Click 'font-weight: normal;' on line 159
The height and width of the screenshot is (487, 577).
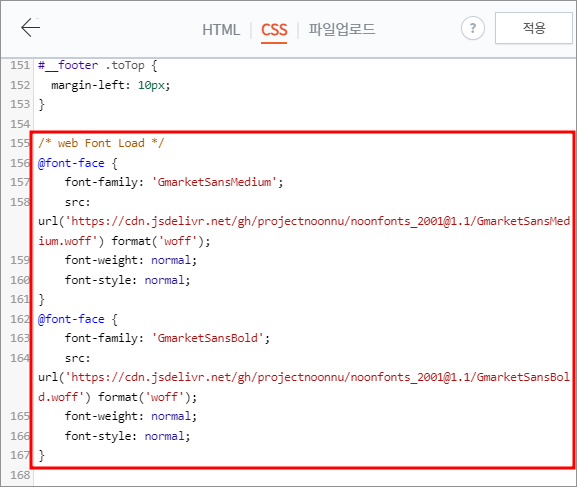(131, 260)
